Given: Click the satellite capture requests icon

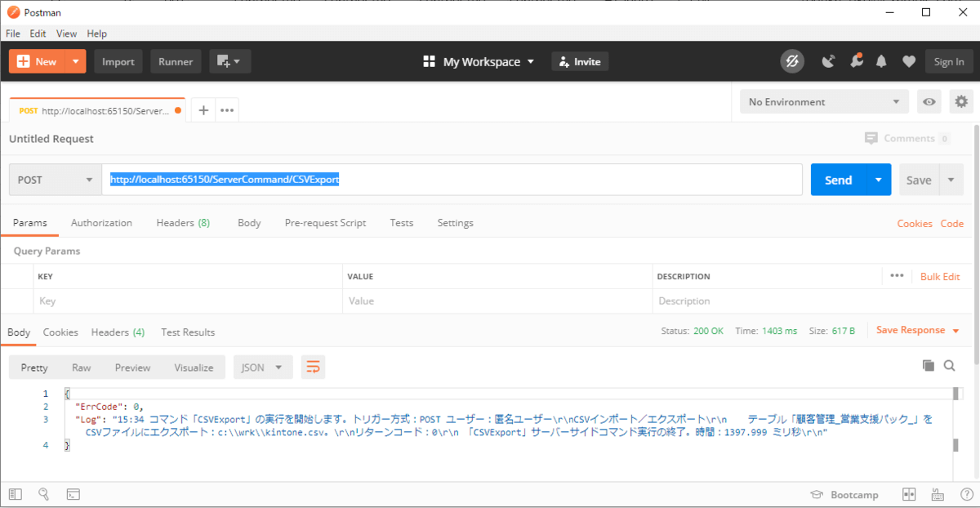Looking at the screenshot, I should click(828, 61).
